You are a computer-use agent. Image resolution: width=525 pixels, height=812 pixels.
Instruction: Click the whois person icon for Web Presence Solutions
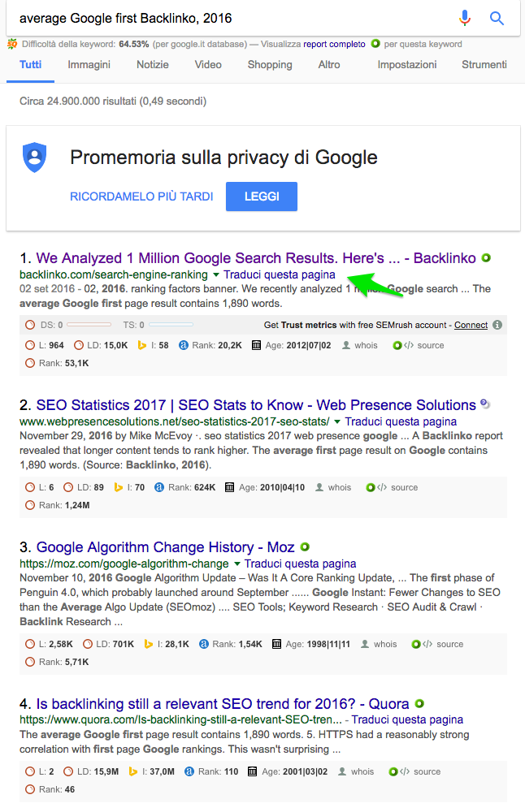(x=319, y=487)
